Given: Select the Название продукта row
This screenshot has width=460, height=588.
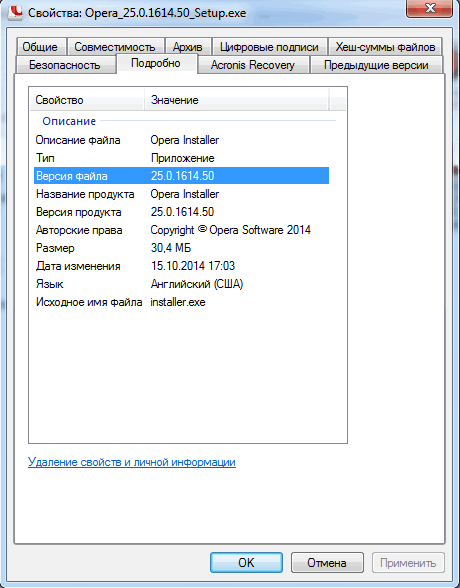Looking at the screenshot, I should (181, 194).
